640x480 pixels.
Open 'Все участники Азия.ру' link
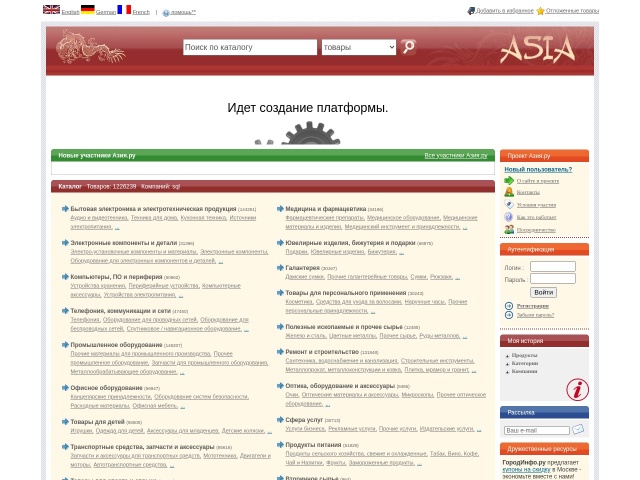pyautogui.click(x=456, y=156)
